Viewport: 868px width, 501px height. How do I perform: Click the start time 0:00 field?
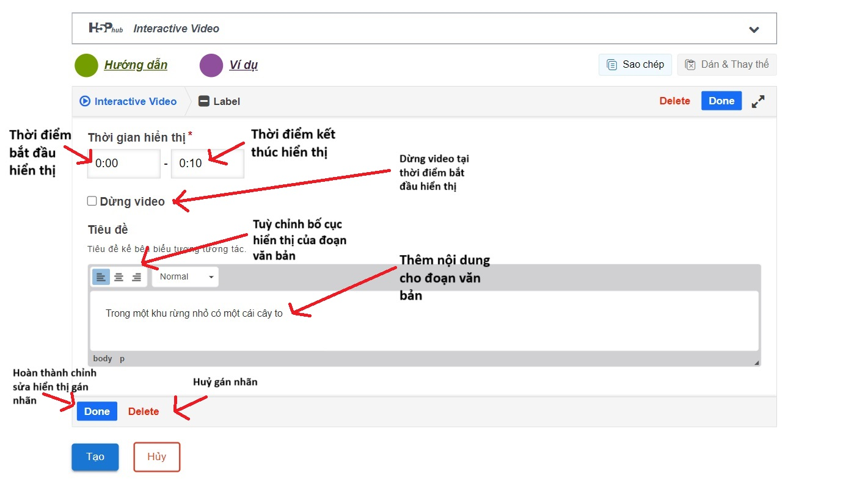124,164
